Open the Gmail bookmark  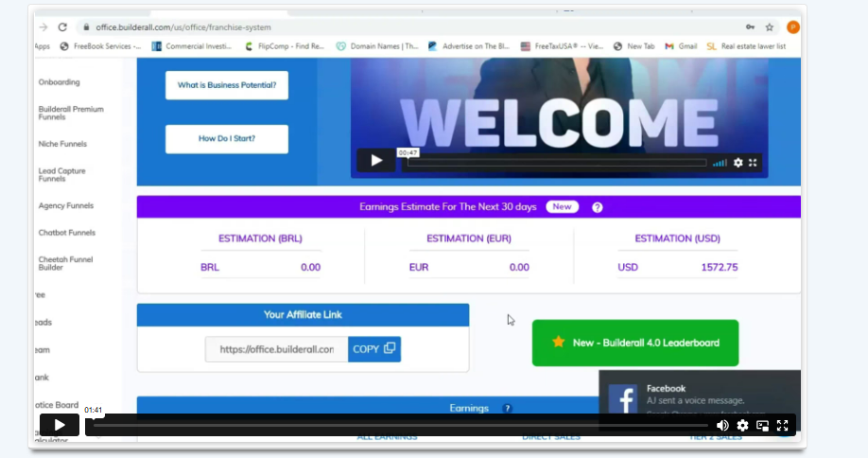(681, 46)
